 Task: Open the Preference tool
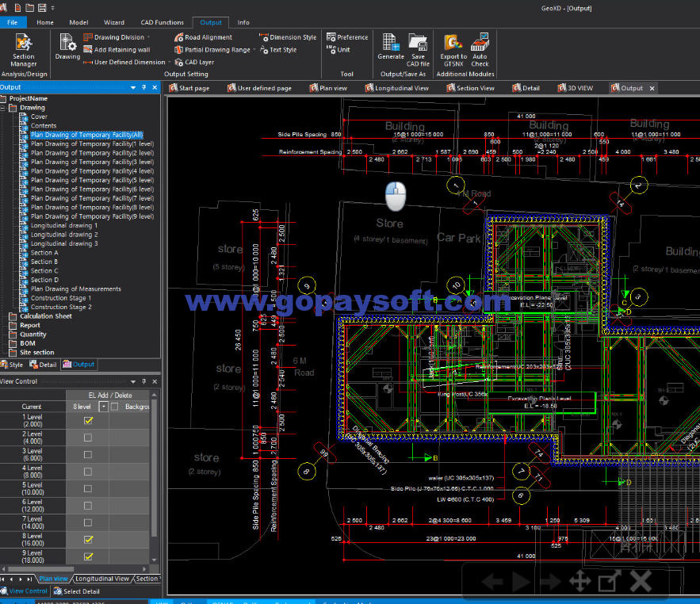(347, 37)
